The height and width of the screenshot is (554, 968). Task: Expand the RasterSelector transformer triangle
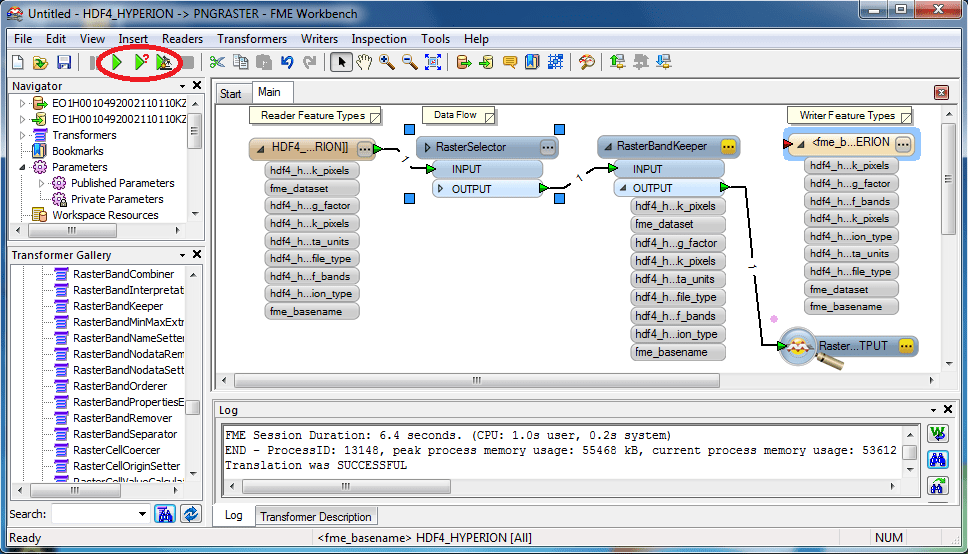pos(427,147)
